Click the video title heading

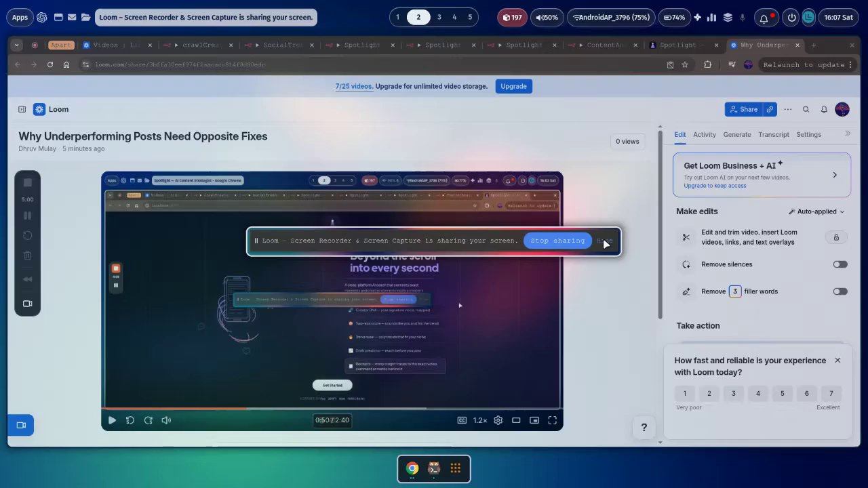(x=143, y=136)
